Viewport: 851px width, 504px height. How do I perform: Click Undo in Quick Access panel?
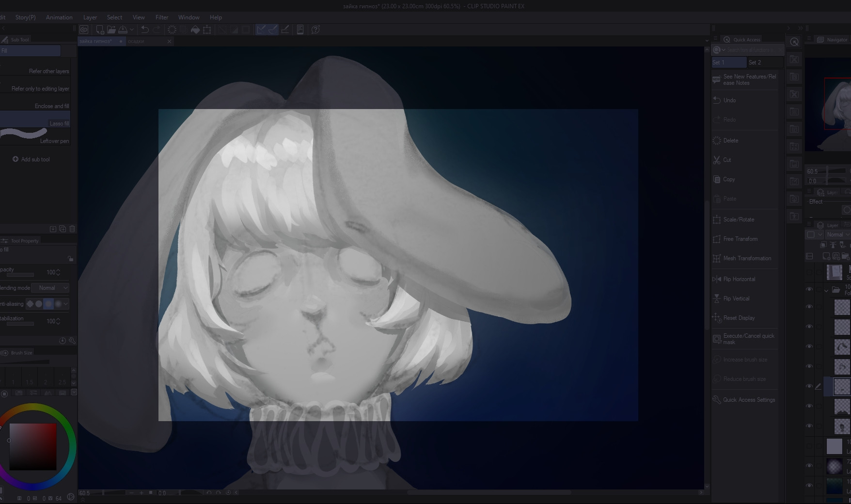click(x=744, y=100)
